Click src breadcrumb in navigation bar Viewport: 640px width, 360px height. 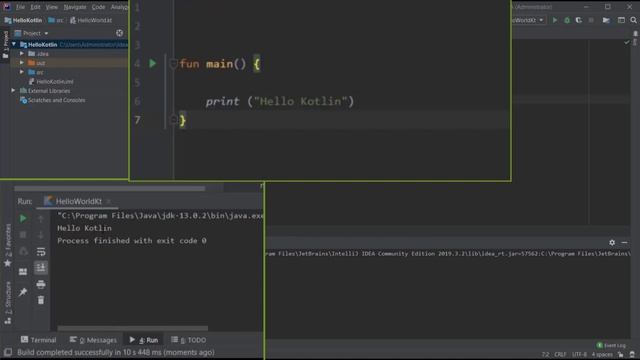(56, 20)
